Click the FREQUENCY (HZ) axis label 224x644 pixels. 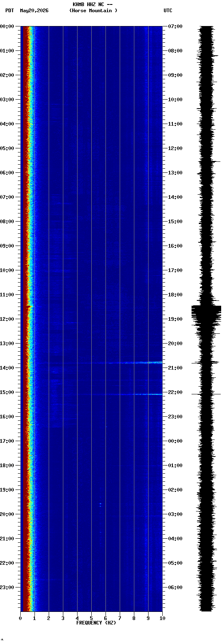tap(96, 623)
